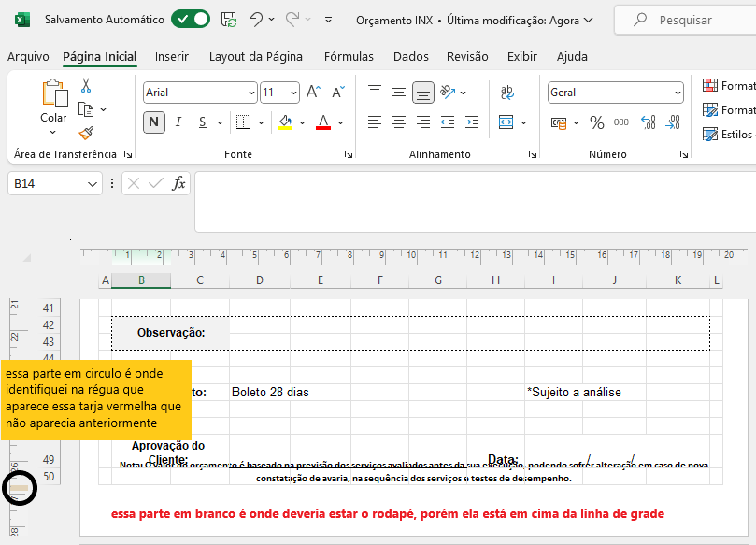Image resolution: width=756 pixels, height=545 pixels.
Task: Click the Insert Function fx icon
Action: click(x=178, y=183)
